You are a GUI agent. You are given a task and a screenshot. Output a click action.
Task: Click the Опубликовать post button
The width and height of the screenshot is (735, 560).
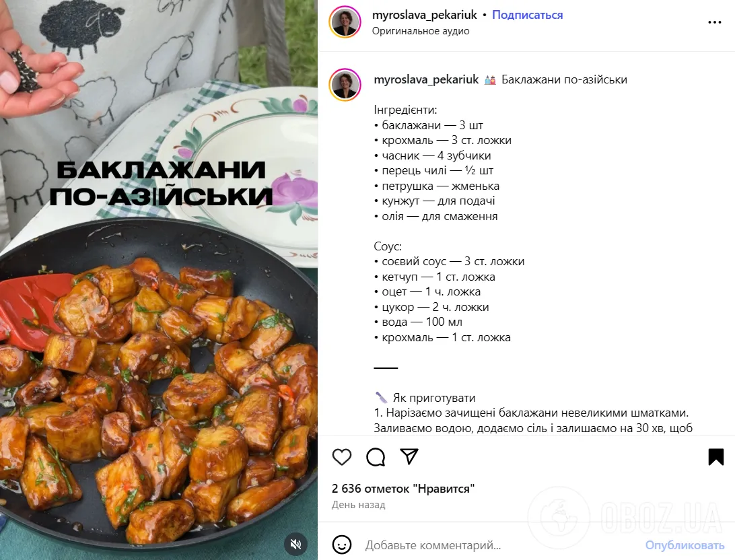pyautogui.click(x=685, y=545)
